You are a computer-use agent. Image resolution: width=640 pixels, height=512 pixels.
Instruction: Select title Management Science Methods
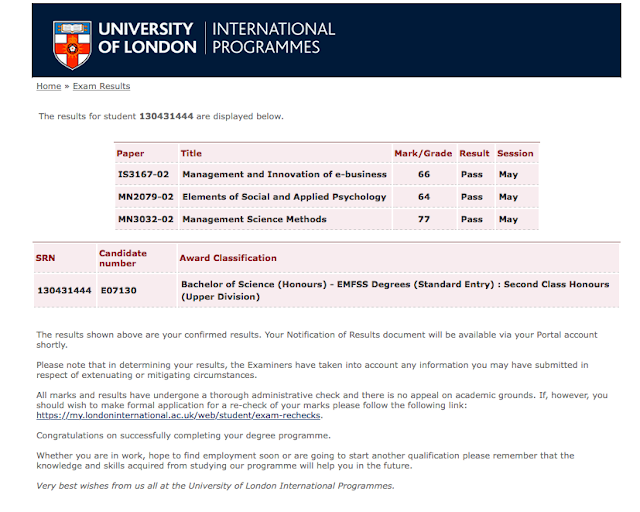pyautogui.click(x=254, y=219)
